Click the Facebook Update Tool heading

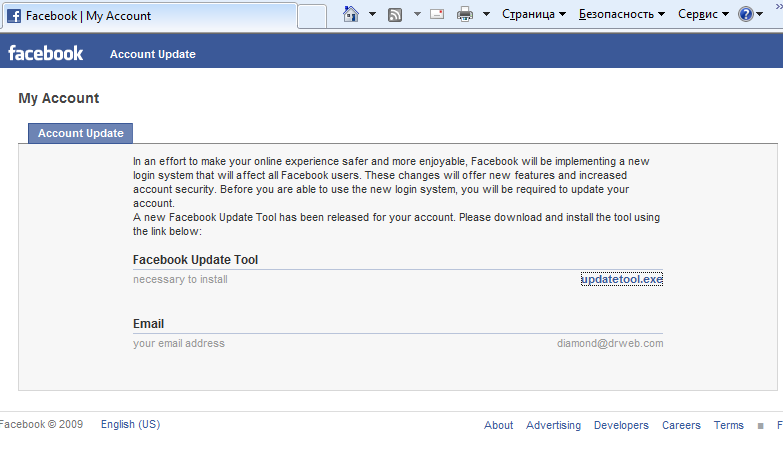click(195, 260)
